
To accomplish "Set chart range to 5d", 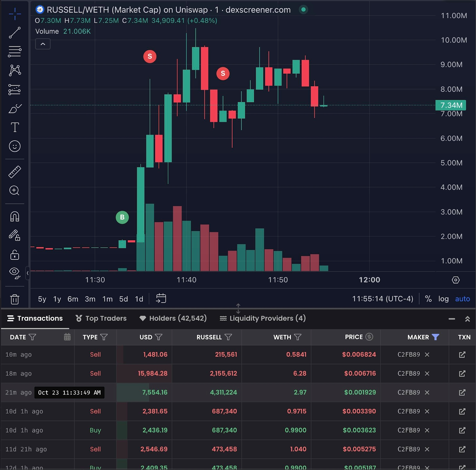I will click(x=123, y=299).
